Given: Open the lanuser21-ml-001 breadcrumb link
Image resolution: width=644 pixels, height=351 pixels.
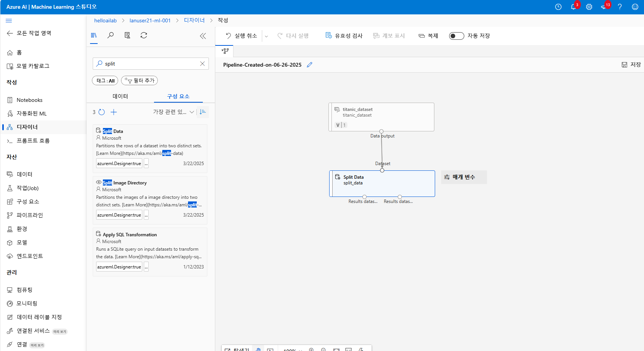Looking at the screenshot, I should point(150,20).
